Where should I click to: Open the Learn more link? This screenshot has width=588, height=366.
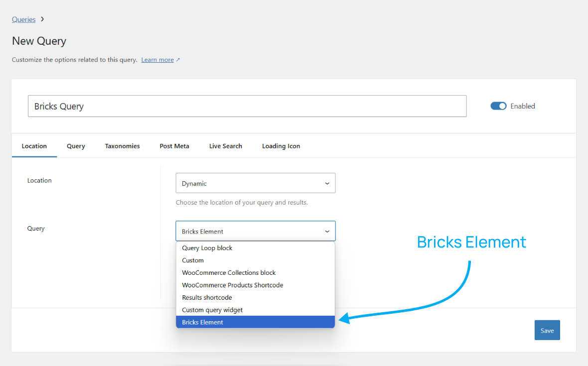tap(157, 60)
